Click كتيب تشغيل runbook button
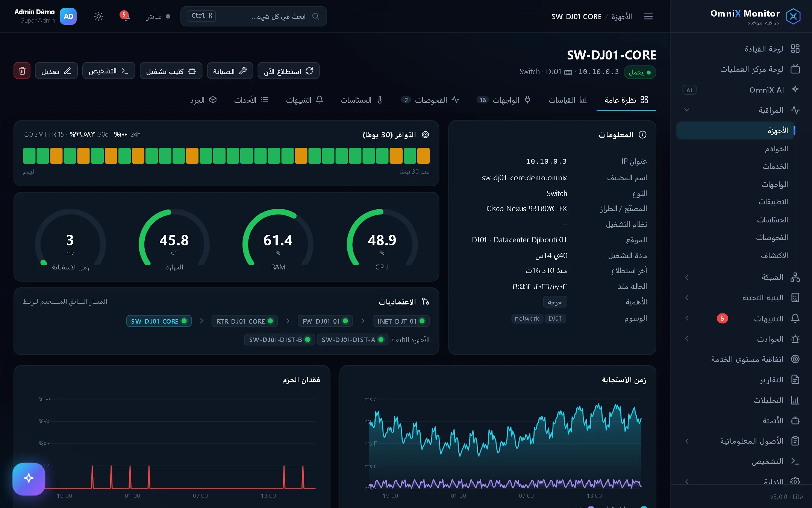The width and height of the screenshot is (812, 508). tap(171, 71)
